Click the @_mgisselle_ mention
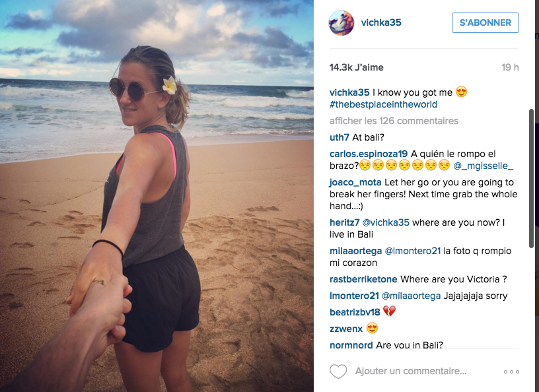 coord(483,166)
